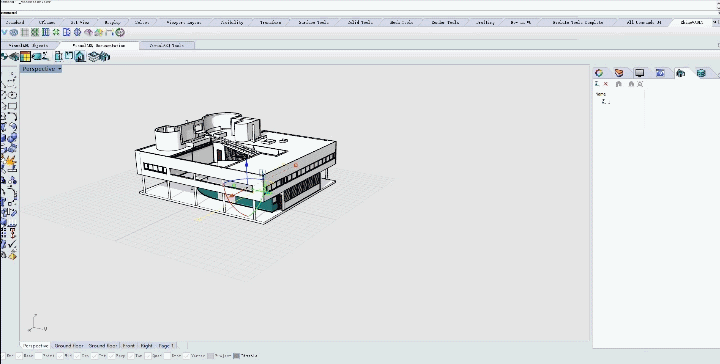Click the Explode burst icon in left sidebar
Screen dimensions: 720x364
(x=10, y=161)
